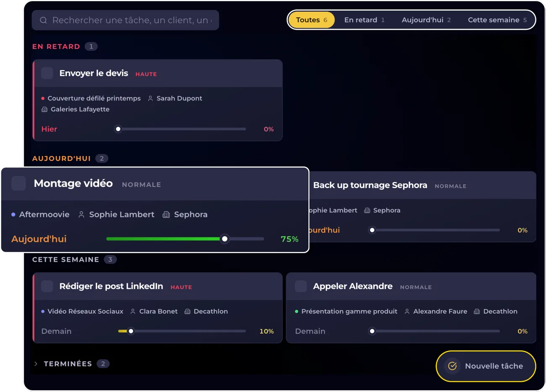Click the Montage vidéo 75% progress slider handle

coord(225,239)
